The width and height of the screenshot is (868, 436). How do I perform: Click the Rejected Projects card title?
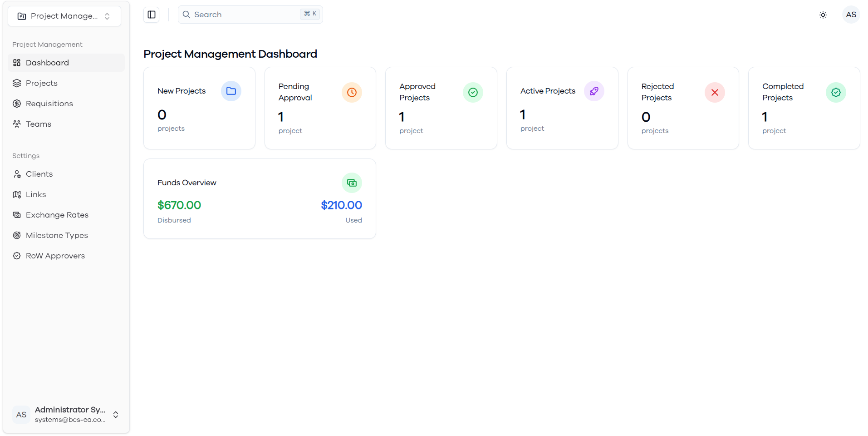657,92
